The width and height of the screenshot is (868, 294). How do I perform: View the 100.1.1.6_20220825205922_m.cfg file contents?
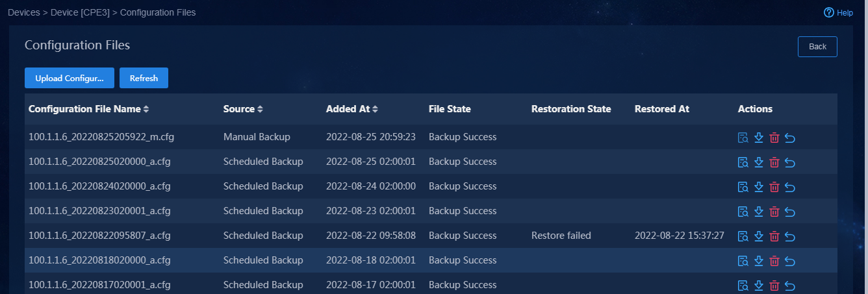[743, 138]
